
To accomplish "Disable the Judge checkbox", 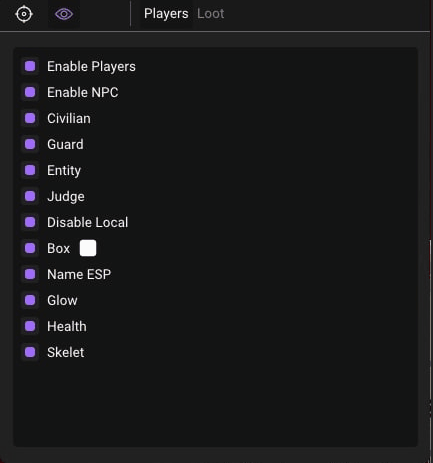I will (x=30, y=196).
